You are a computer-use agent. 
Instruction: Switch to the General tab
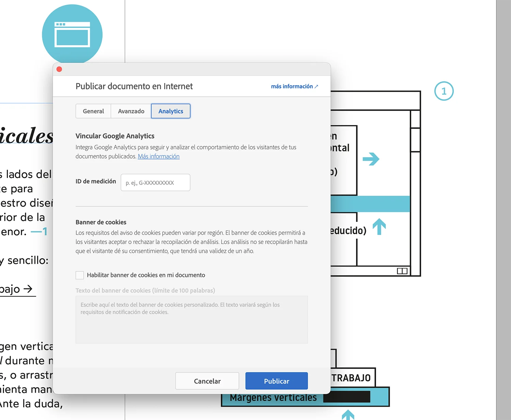(93, 111)
